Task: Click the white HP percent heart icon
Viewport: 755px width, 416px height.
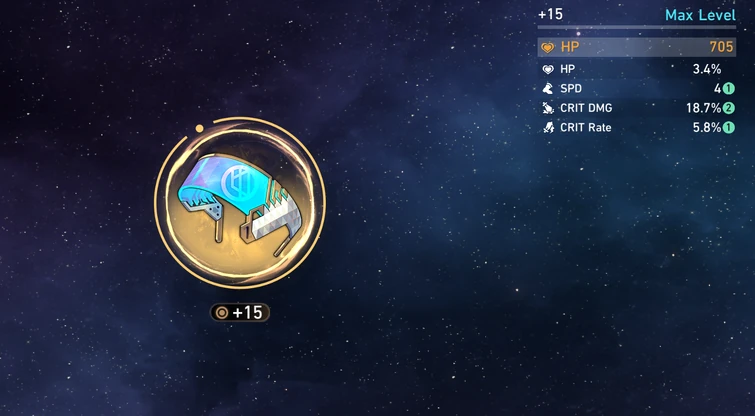Action: [548, 69]
